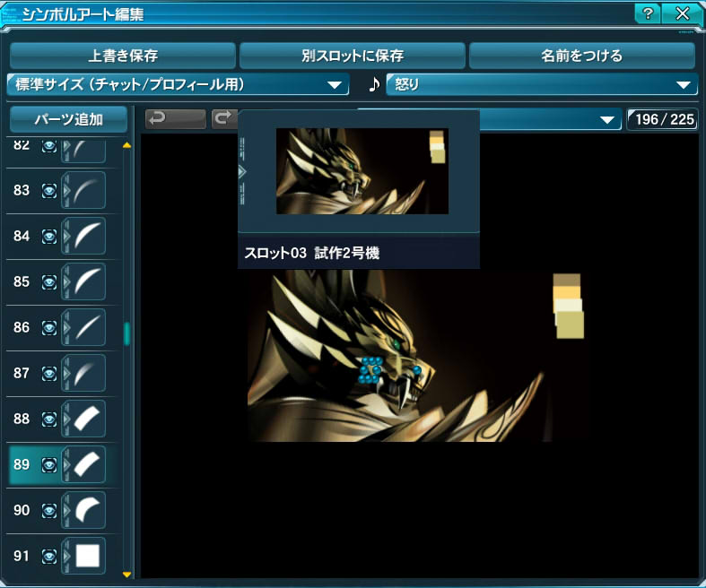Click the brown color swatch on canvas
The height and width of the screenshot is (588, 706).
pos(566,280)
